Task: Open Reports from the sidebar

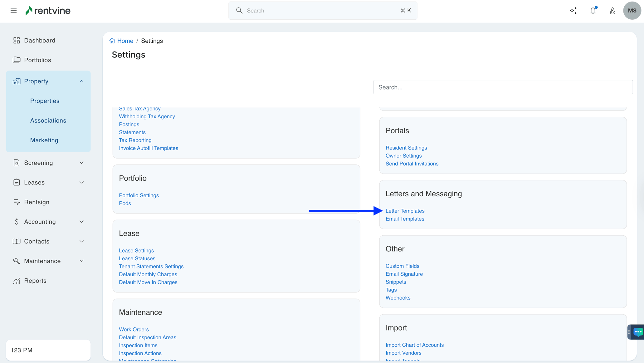Action: coord(35,281)
